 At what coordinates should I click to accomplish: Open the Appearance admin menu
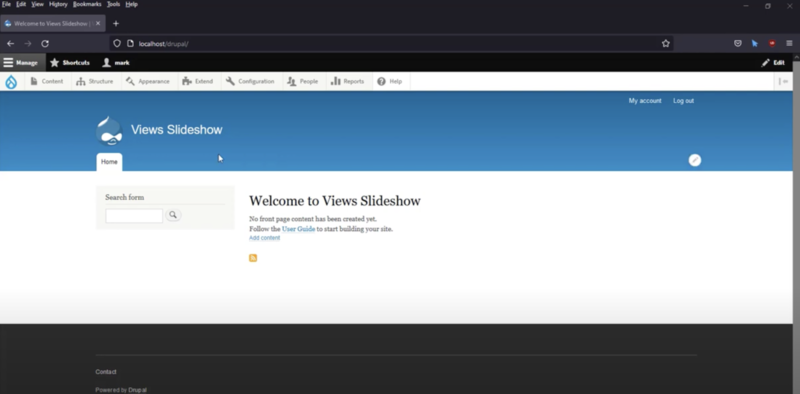click(148, 82)
